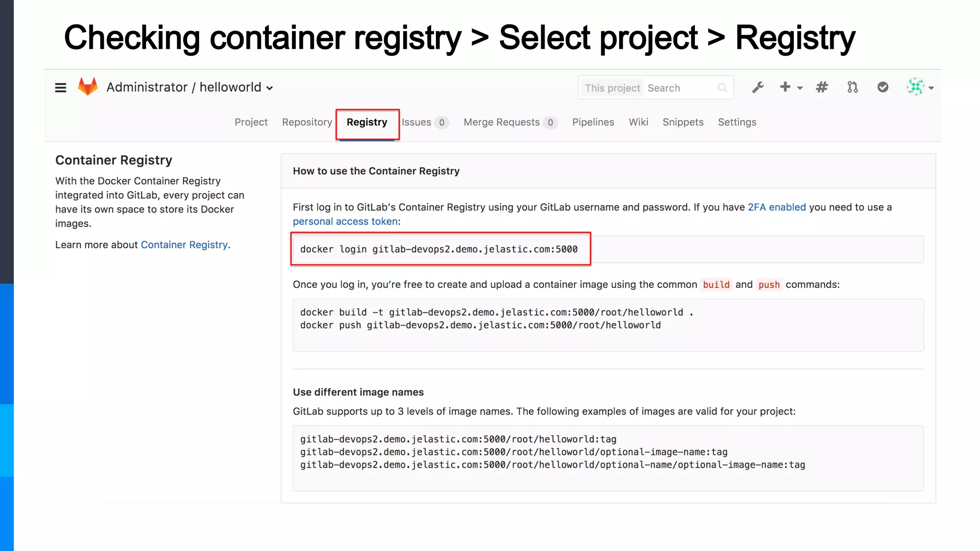Viewport: 980px width, 551px height.
Task: Open the Pipelines tab
Action: tap(593, 122)
